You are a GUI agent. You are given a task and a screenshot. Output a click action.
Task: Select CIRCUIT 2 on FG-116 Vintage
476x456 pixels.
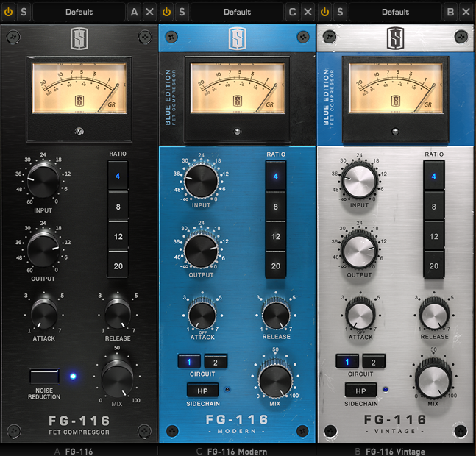pos(374,361)
